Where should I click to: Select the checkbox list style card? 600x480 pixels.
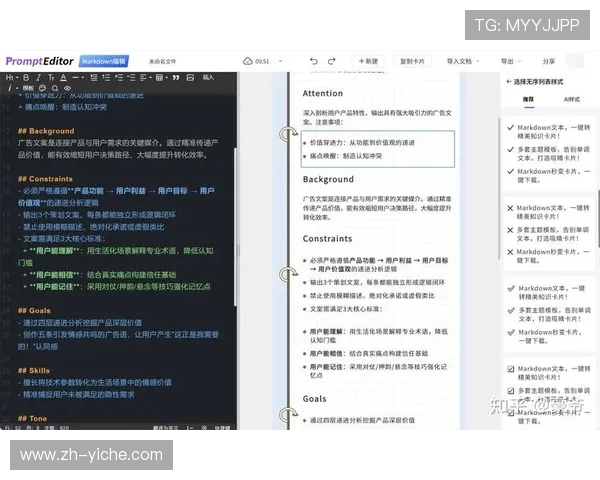pyautogui.click(x=549, y=394)
